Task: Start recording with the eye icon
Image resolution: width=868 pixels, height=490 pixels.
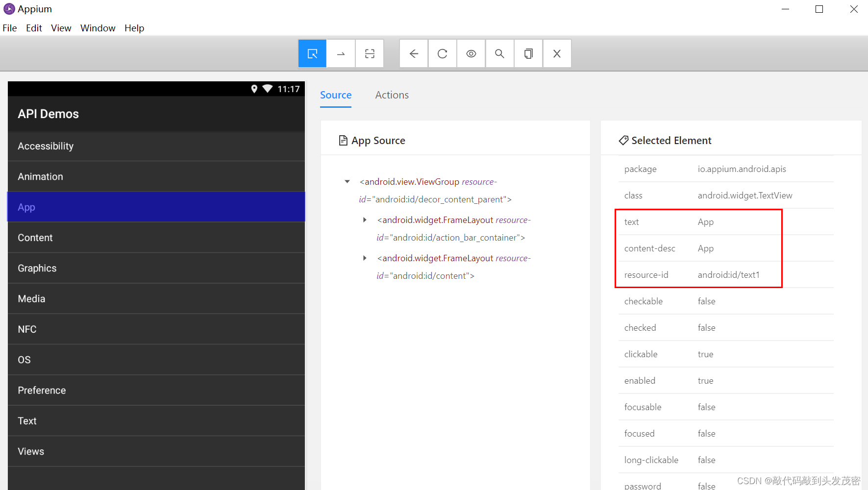Action: pyautogui.click(x=471, y=53)
